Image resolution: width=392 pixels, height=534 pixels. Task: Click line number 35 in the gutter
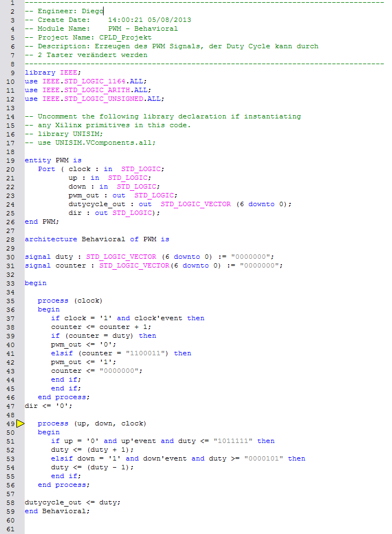point(10,301)
